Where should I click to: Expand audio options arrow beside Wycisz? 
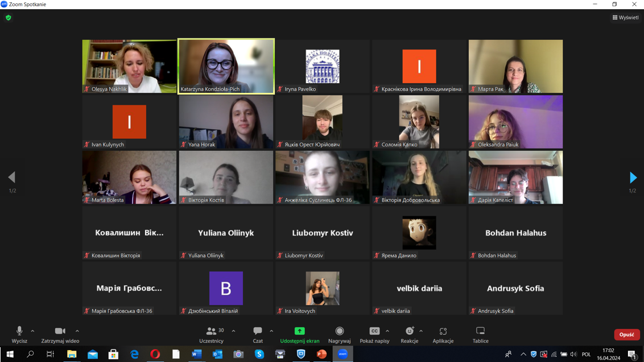32,331
